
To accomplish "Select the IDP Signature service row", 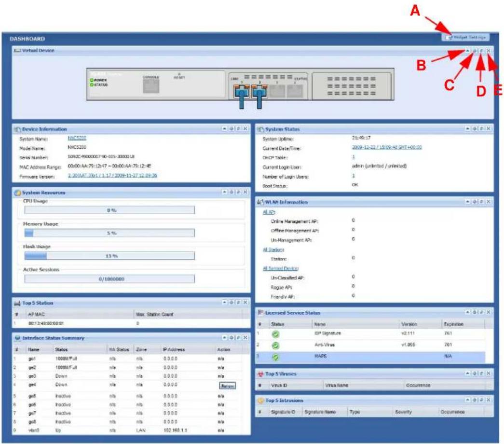I will pyautogui.click(x=370, y=334).
